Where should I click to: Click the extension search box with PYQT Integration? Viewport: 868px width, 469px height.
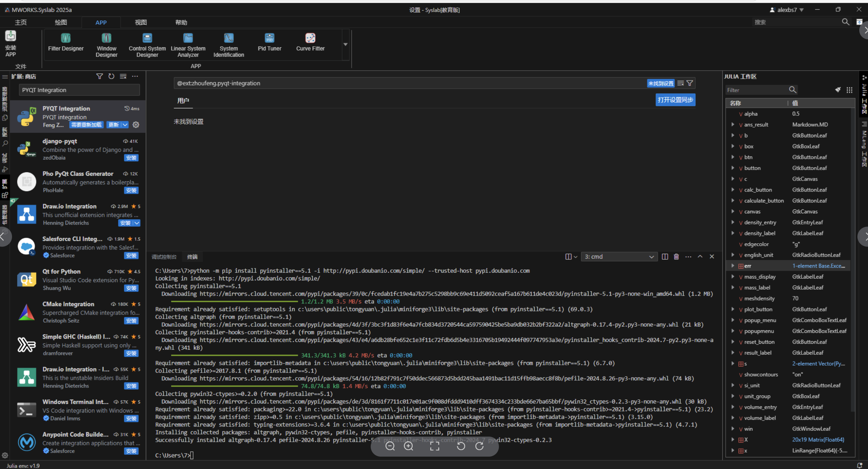tap(79, 90)
